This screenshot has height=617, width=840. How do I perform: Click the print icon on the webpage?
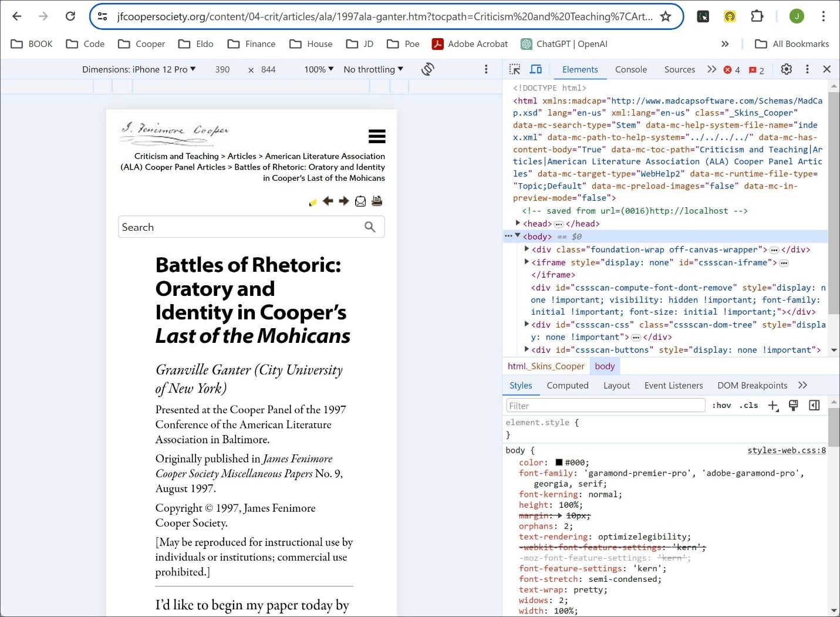pyautogui.click(x=377, y=201)
